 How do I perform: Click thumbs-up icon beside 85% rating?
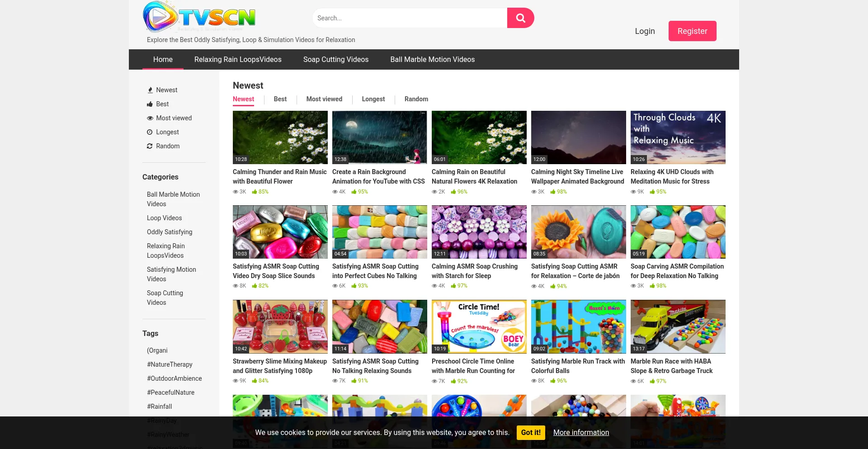(255, 192)
